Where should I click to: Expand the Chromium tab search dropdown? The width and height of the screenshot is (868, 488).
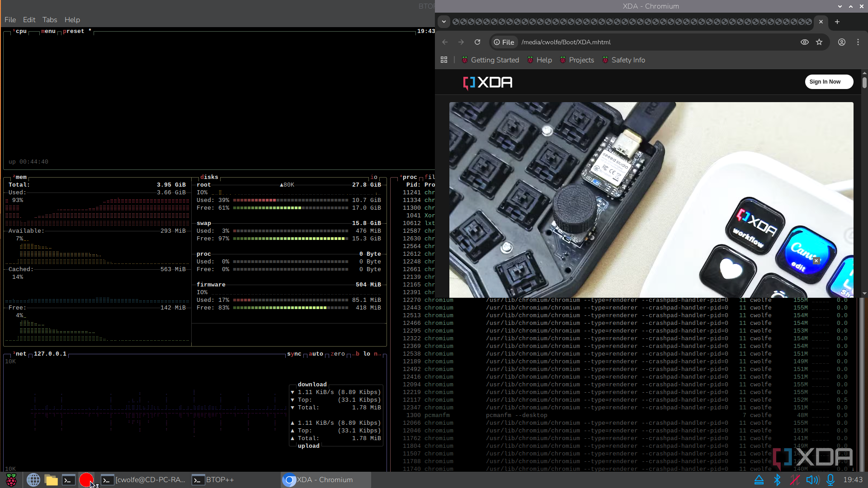[x=444, y=22]
